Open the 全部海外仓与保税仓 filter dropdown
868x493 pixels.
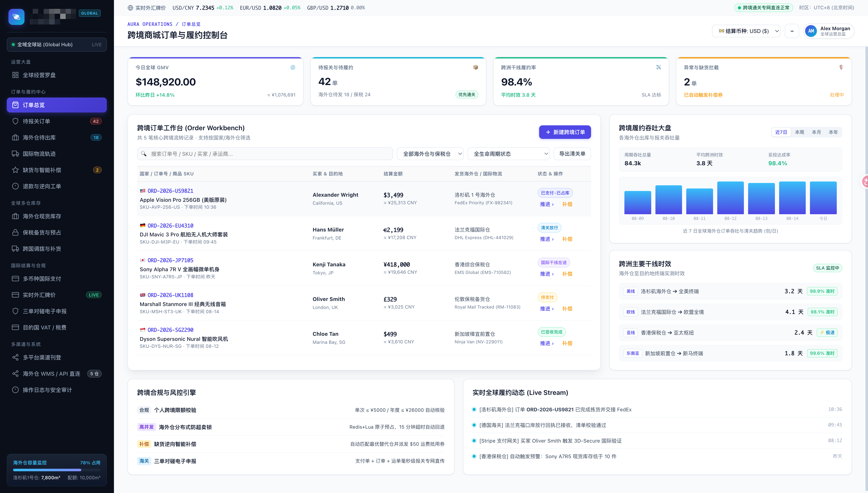[430, 154]
